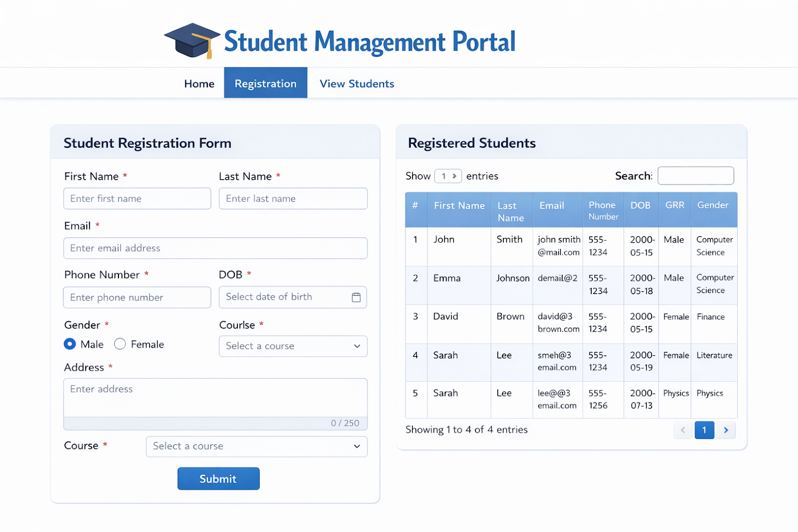Click the Select date of birth field
Screen dimensions: 798x532
coord(293,297)
